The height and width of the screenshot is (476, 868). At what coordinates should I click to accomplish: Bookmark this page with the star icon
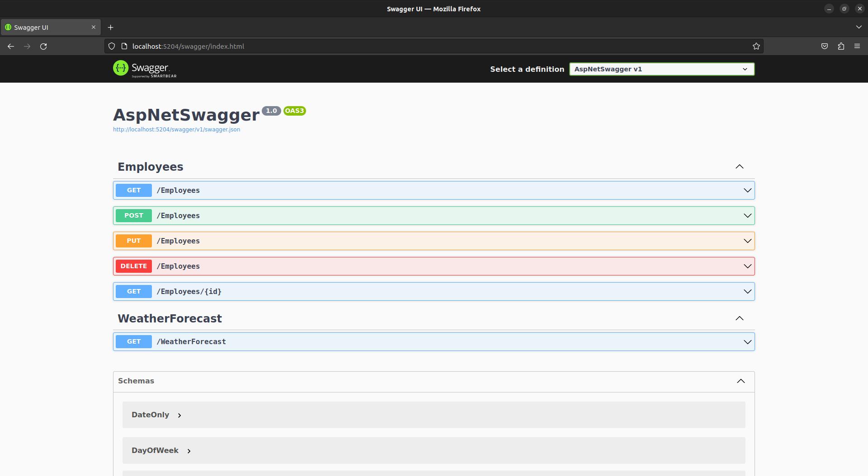pyautogui.click(x=756, y=46)
